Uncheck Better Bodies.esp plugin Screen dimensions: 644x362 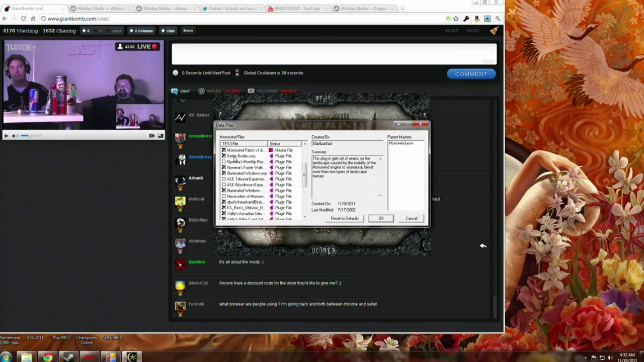[224, 156]
